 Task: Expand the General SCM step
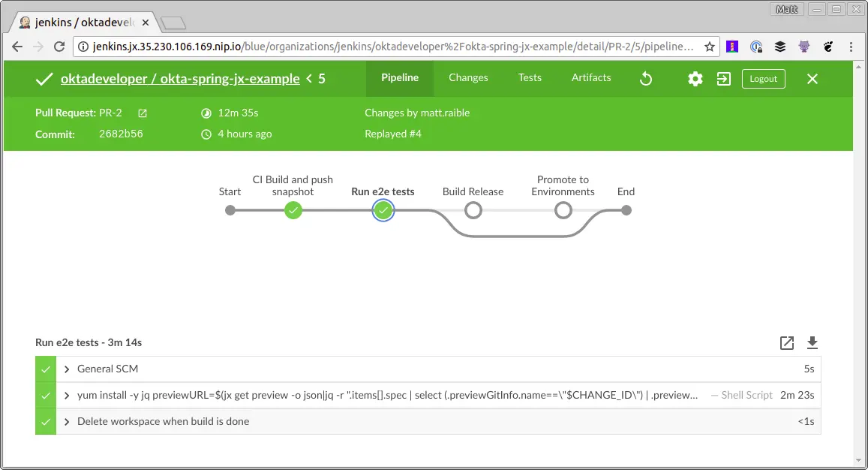coord(66,369)
